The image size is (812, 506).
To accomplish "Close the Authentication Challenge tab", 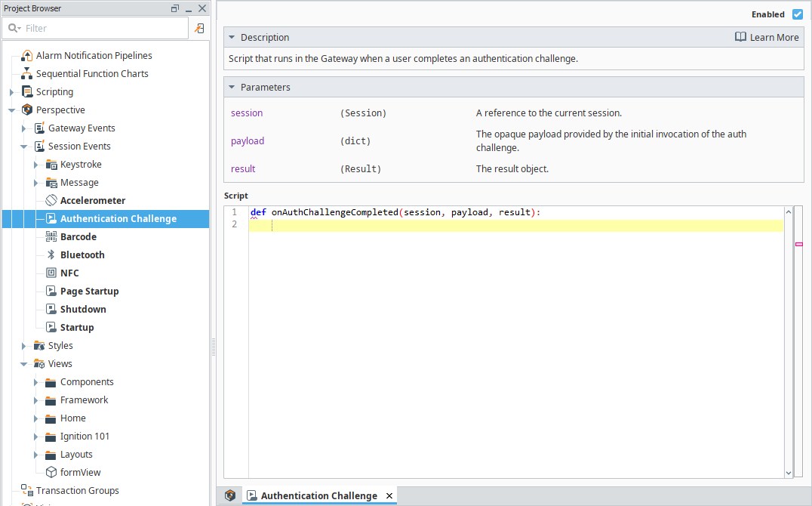I will pos(389,495).
